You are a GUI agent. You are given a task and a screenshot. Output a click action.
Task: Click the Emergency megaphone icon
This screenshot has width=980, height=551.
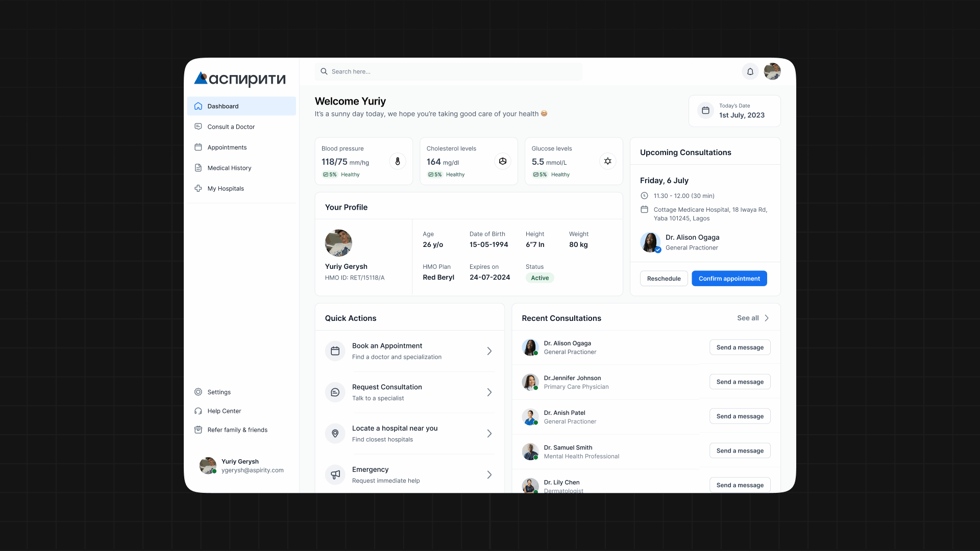(x=335, y=474)
